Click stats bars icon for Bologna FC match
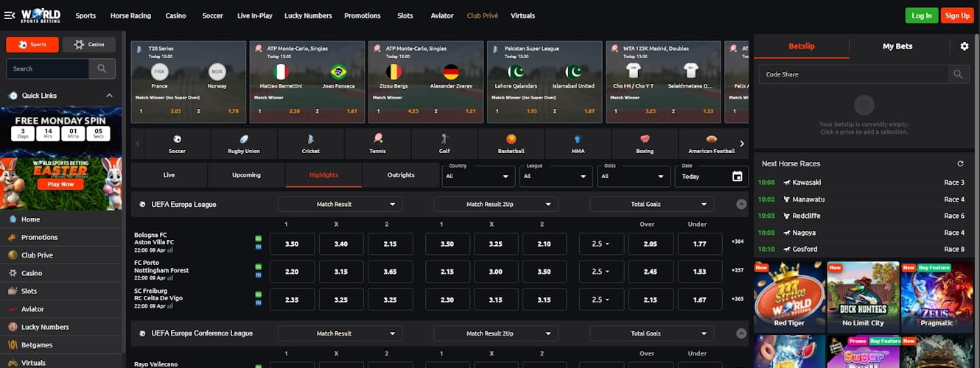Viewport: 980px width, 368px height. click(x=170, y=250)
